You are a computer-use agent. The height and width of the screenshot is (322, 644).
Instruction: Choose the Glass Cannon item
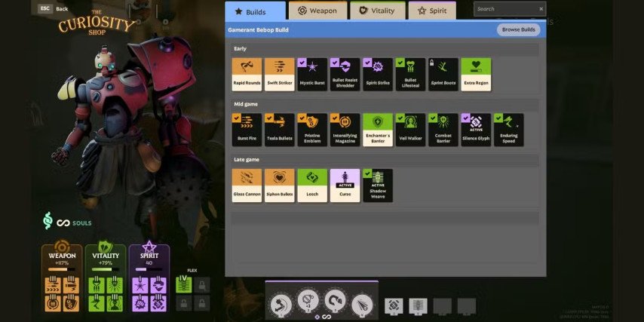[247, 185]
